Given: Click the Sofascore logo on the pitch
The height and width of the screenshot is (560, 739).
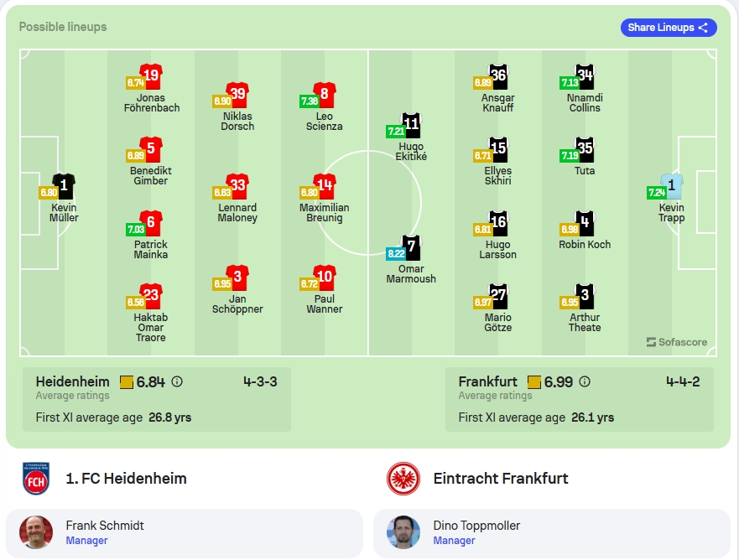Looking at the screenshot, I should [x=677, y=342].
